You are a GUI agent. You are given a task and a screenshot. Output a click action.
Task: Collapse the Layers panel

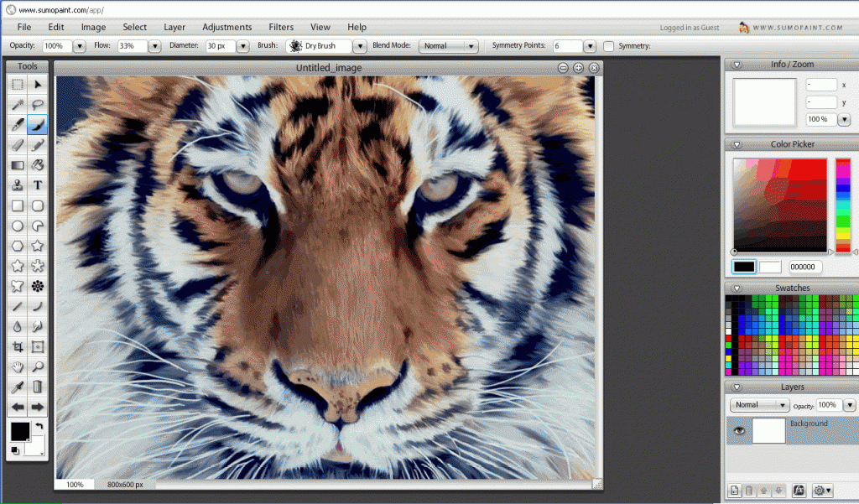pyautogui.click(x=736, y=387)
